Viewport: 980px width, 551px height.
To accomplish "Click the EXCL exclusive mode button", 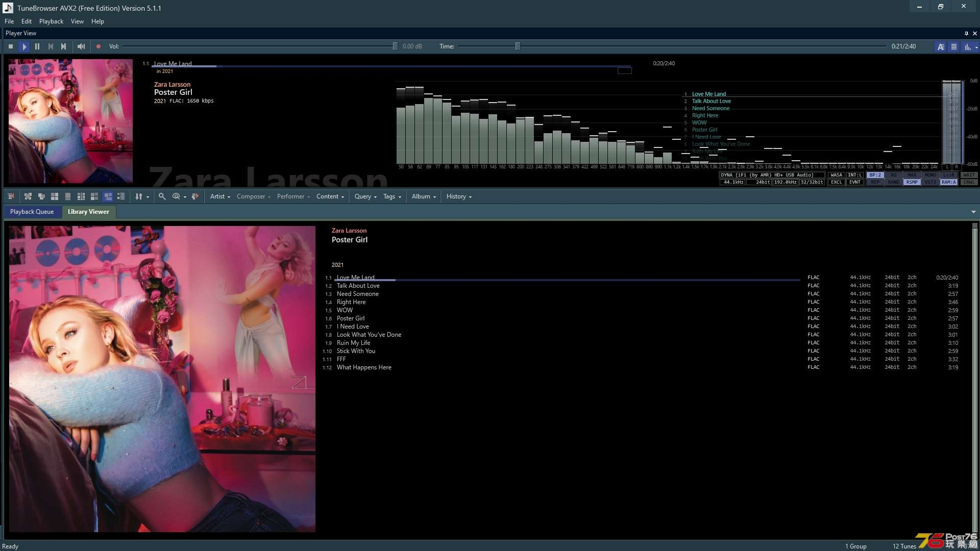I will (x=836, y=182).
